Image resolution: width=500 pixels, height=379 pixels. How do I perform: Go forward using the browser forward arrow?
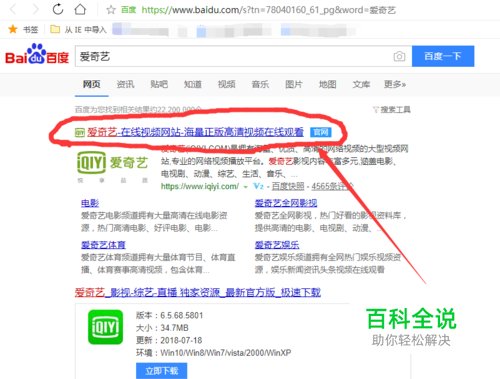pos(36,10)
